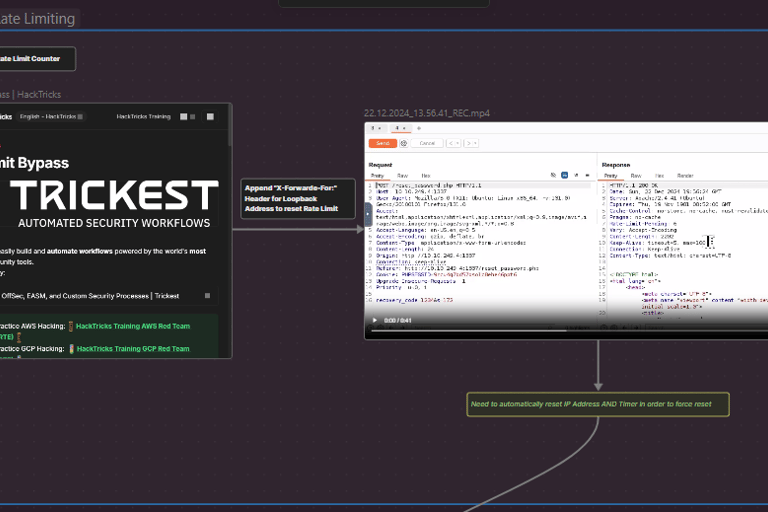The image size is (768, 512).
Task: Click the previous request back arrow
Action: 450,143
